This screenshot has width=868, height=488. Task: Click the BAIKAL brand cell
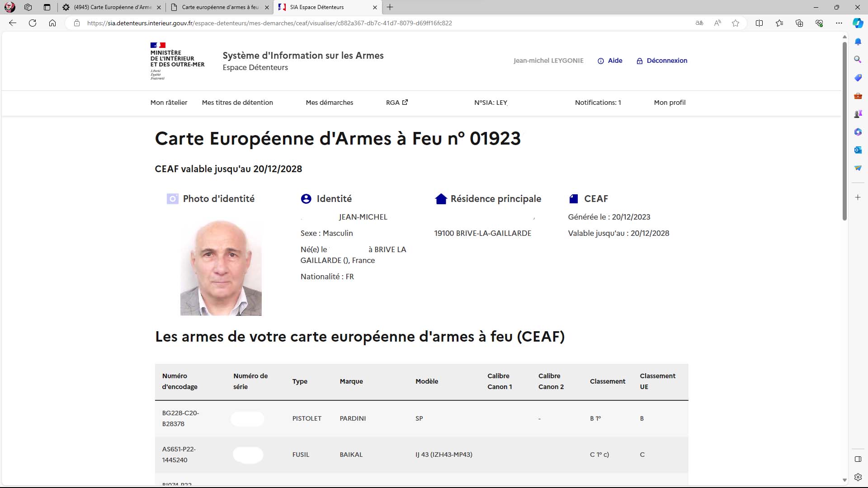(x=351, y=455)
